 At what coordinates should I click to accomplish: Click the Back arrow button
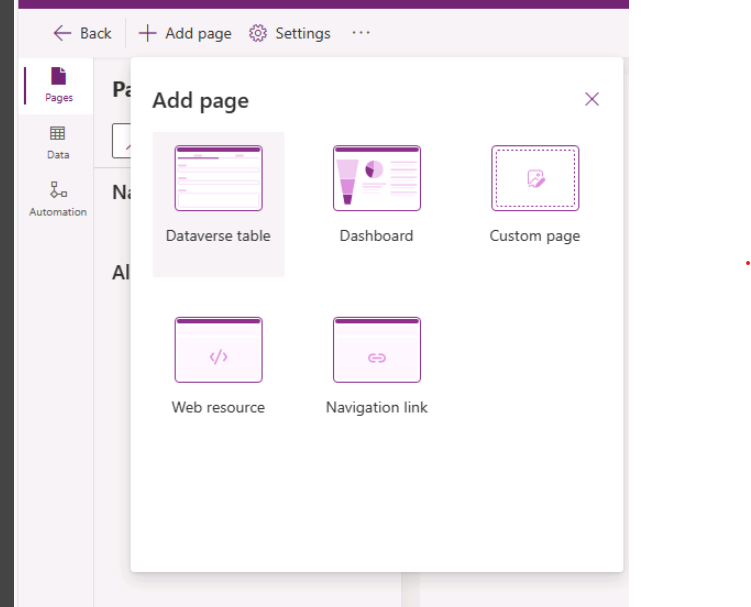pyautogui.click(x=82, y=34)
